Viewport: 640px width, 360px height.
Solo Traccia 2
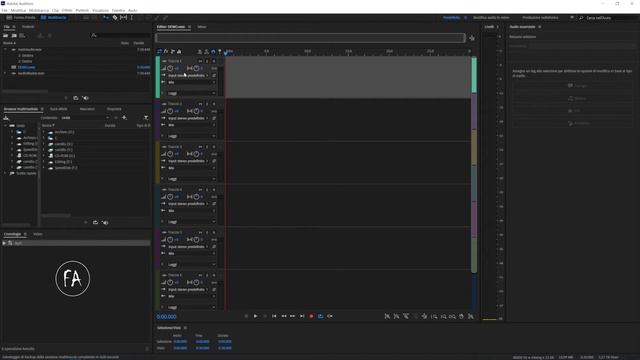point(207,104)
